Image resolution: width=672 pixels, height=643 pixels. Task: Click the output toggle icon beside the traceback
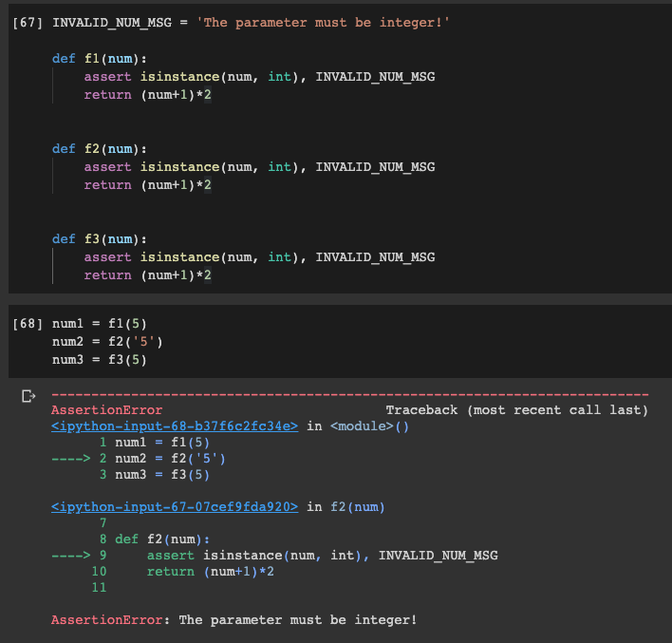point(28,394)
